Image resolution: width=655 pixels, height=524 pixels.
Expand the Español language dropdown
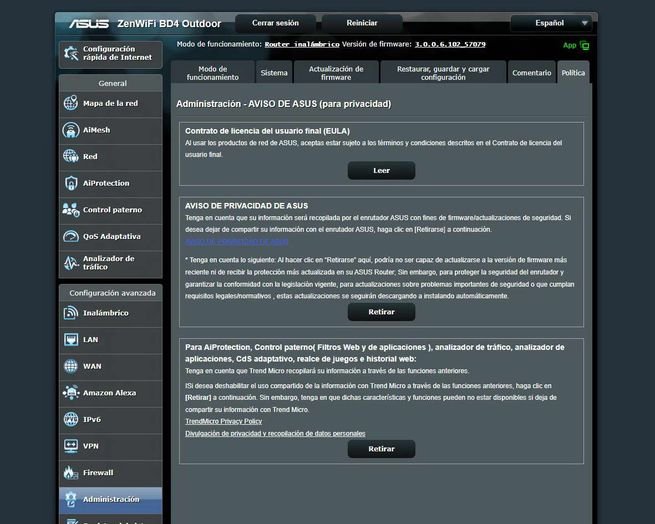pyautogui.click(x=551, y=22)
